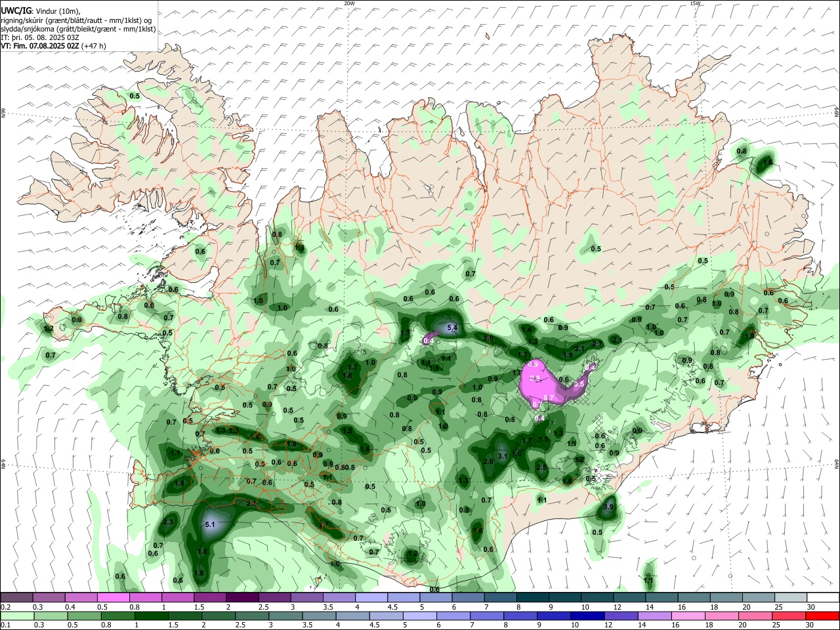Viewport: 840px width, 630px height.
Task: Click the 3.9 value near the southeast coast
Action: 608,507
